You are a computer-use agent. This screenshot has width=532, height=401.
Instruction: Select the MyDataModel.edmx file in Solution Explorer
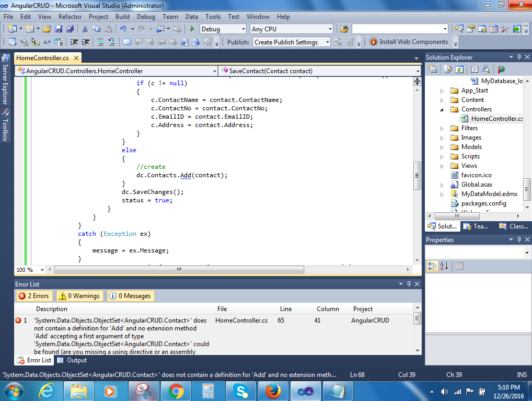(489, 194)
